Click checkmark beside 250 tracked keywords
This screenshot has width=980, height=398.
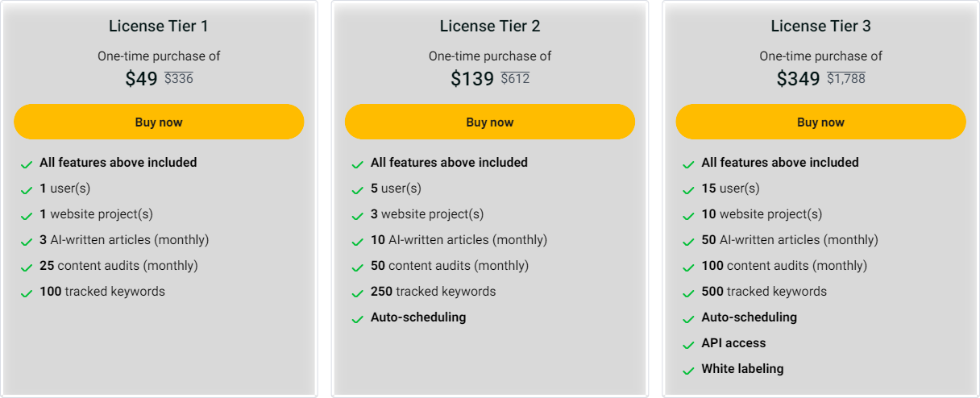[x=358, y=294]
